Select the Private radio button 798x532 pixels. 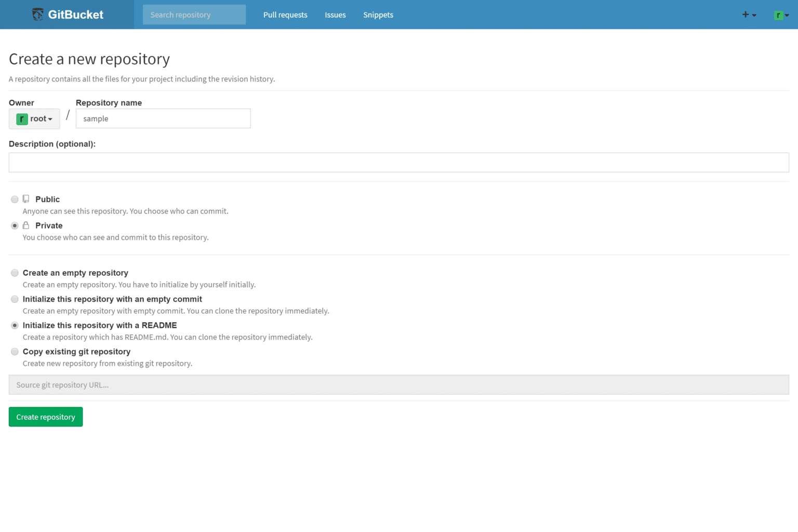pos(15,225)
